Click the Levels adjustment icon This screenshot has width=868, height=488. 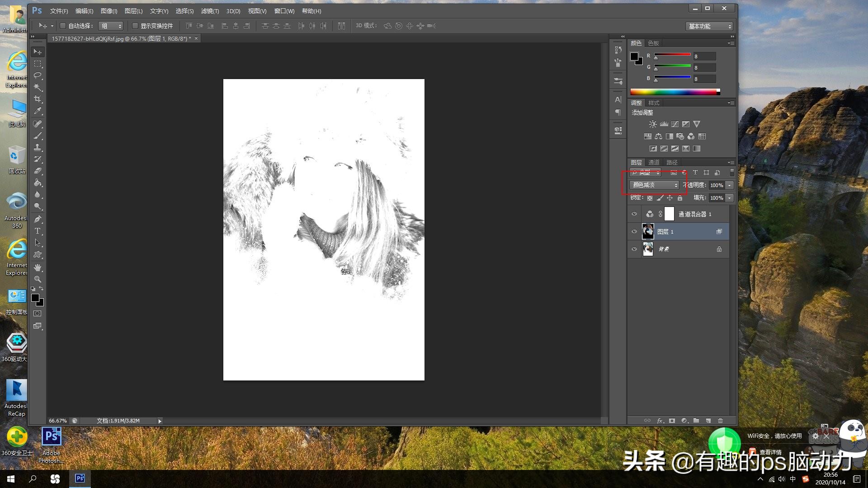tap(664, 124)
